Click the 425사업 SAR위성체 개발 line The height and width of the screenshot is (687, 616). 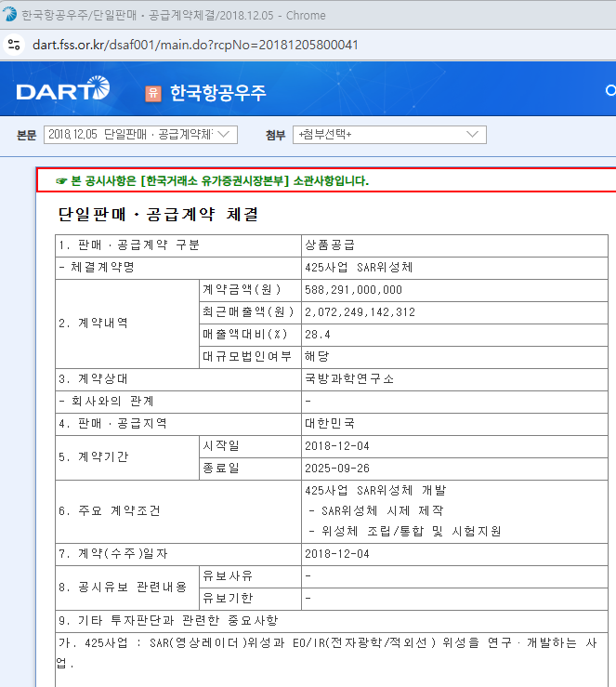point(375,490)
